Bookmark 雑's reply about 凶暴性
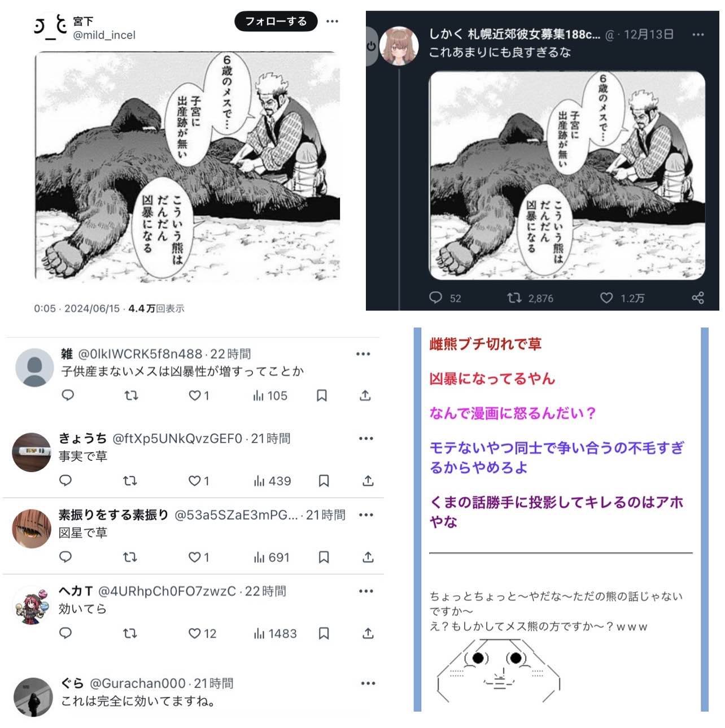 [x=322, y=395]
